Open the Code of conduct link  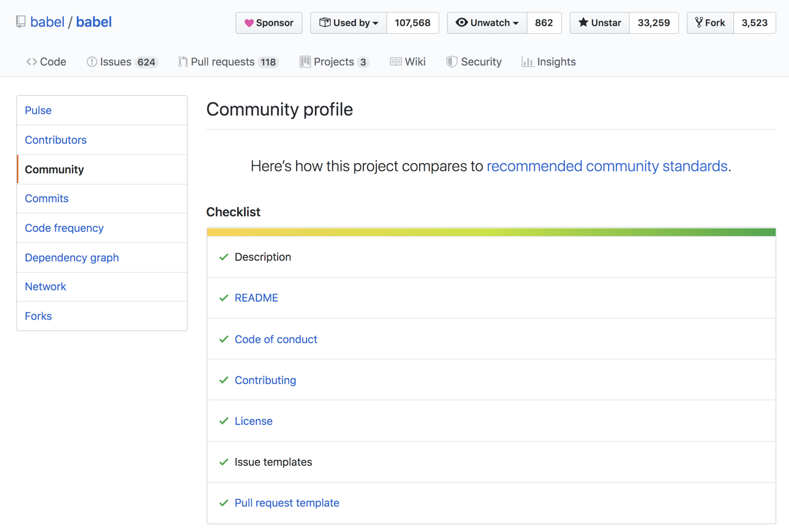coord(276,339)
